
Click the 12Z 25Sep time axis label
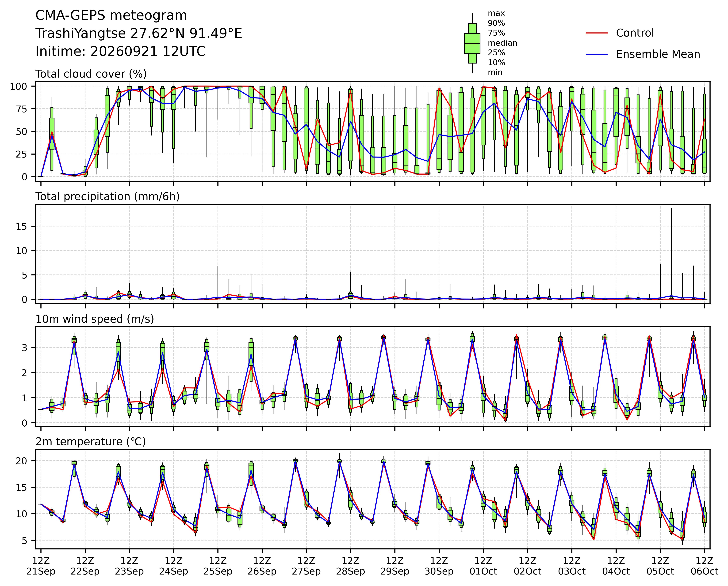(218, 566)
